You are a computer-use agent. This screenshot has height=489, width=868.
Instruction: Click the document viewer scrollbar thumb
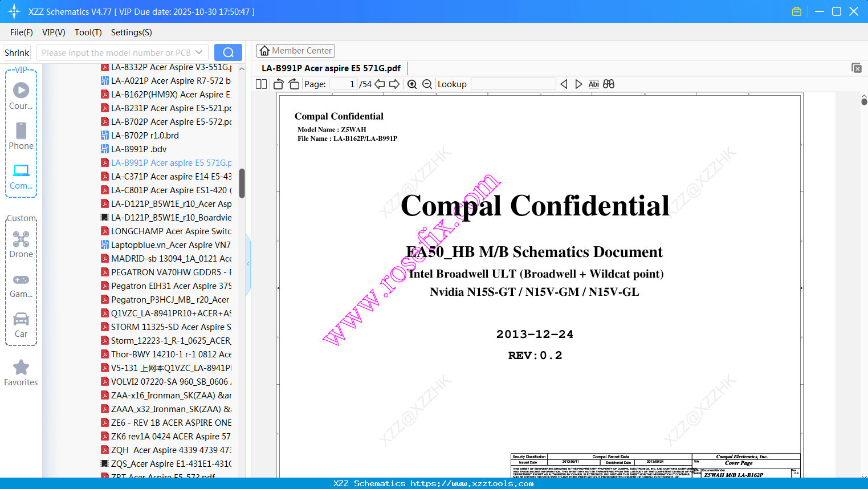(864, 101)
